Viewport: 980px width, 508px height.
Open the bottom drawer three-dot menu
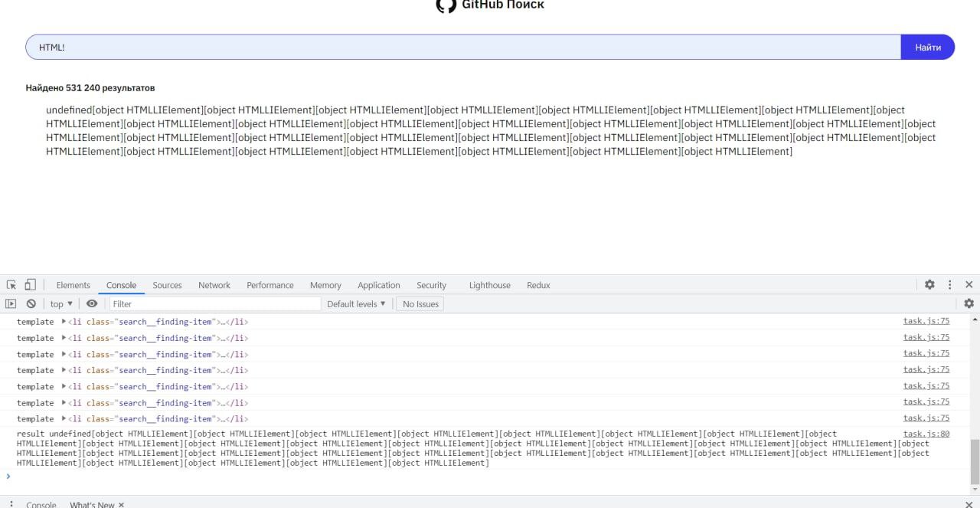click(11, 504)
